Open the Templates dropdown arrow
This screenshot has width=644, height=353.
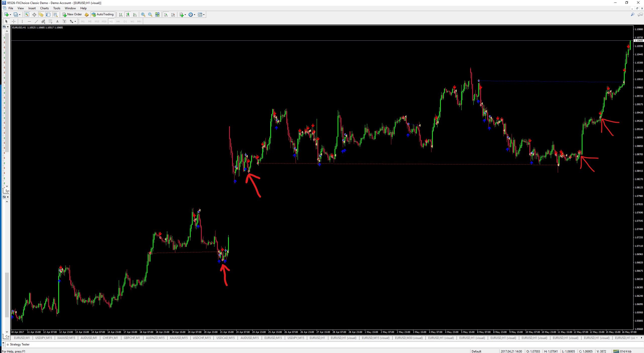204,15
